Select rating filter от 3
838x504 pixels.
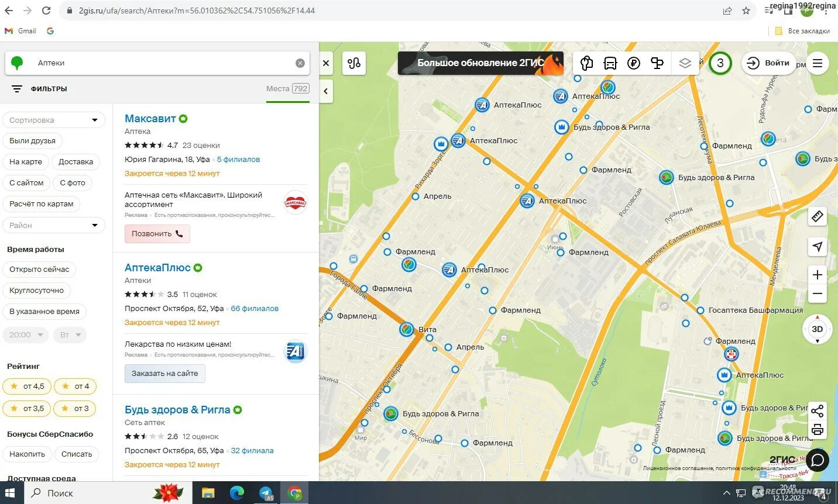click(x=75, y=409)
